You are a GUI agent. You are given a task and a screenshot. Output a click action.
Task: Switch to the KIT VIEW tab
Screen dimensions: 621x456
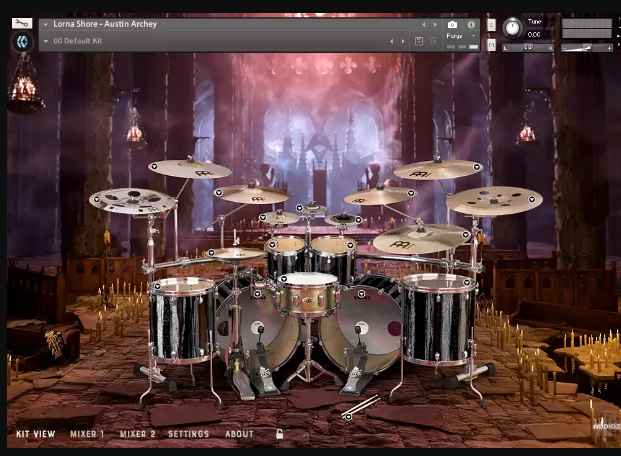[x=36, y=434]
